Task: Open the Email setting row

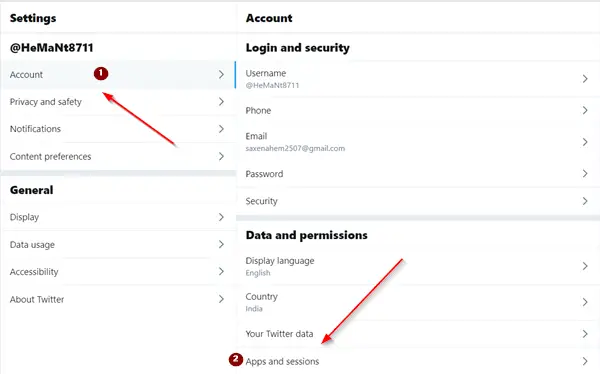Action: click(418, 142)
